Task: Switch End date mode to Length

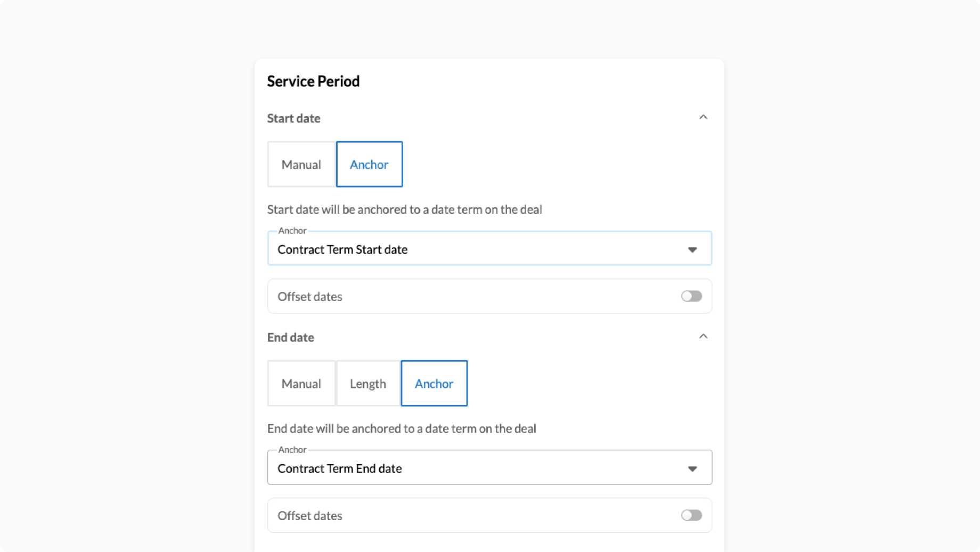Action: pyautogui.click(x=367, y=384)
